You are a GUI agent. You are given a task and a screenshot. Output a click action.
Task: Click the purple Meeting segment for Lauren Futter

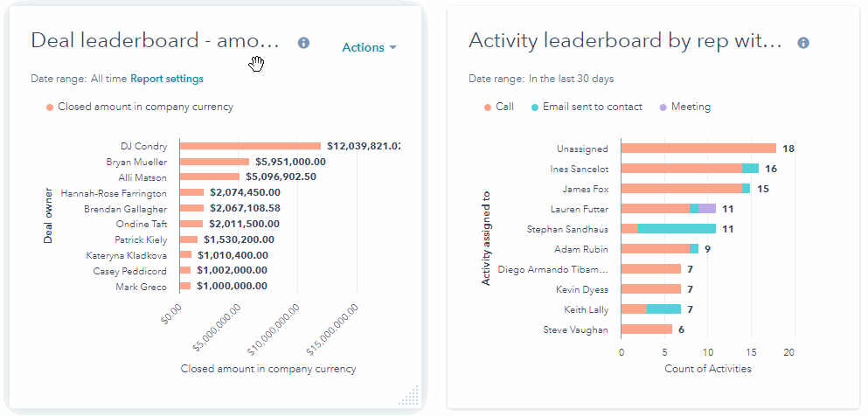point(707,209)
